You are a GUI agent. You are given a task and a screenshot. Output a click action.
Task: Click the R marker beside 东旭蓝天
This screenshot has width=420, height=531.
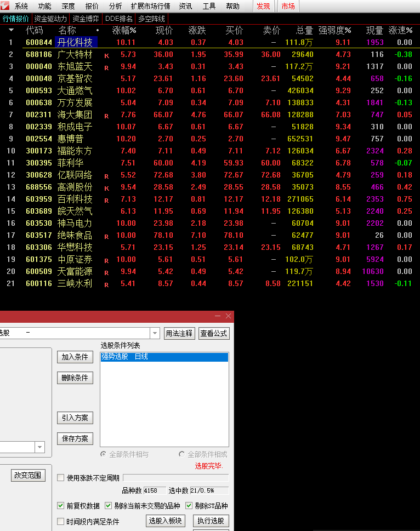coord(106,68)
